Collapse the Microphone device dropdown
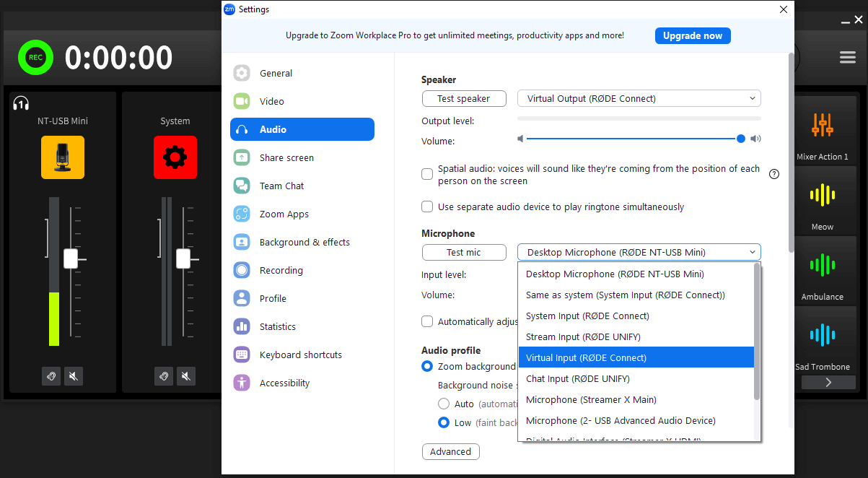The width and height of the screenshot is (868, 478). [x=639, y=252]
